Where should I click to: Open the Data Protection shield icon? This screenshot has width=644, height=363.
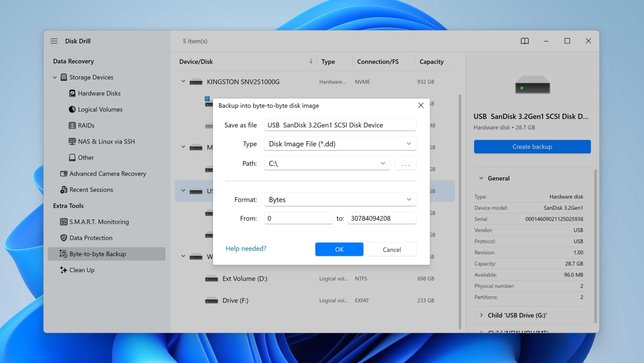(64, 238)
